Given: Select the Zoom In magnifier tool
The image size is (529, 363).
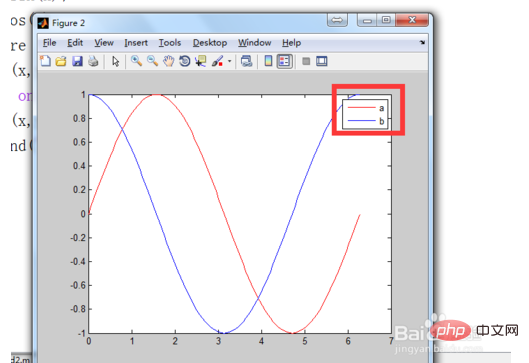Looking at the screenshot, I should click(x=136, y=61).
